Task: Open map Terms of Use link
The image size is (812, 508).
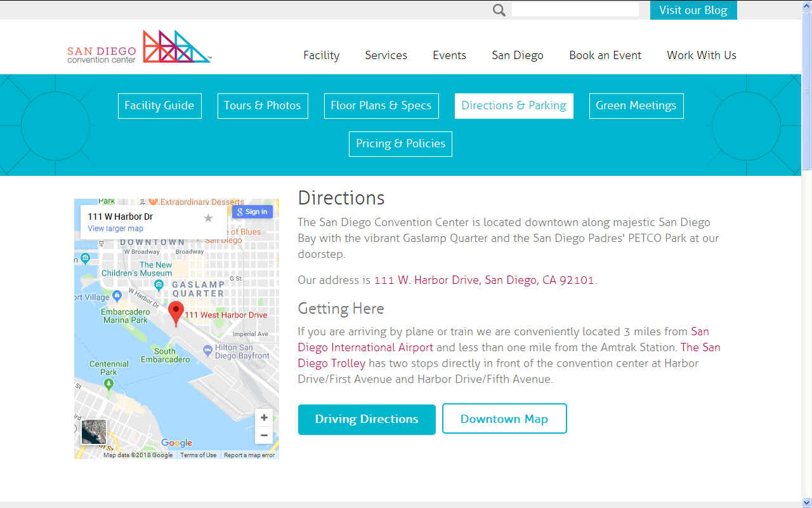Action: click(198, 455)
